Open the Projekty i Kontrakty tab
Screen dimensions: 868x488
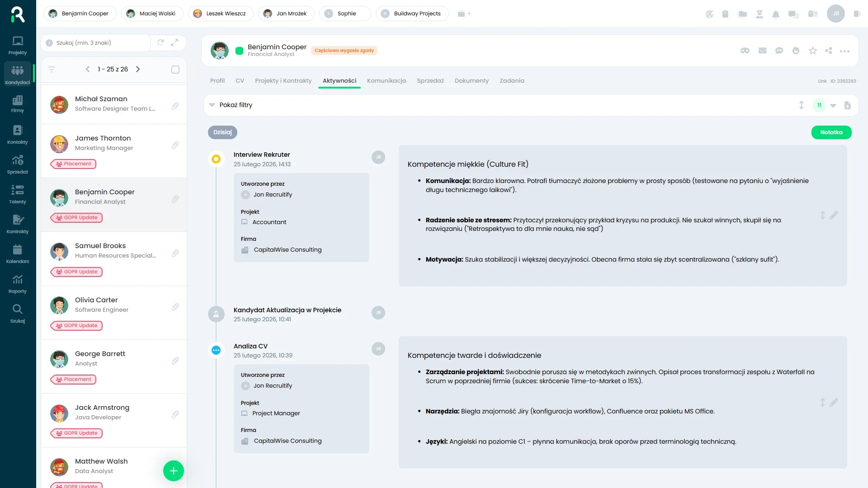click(283, 80)
